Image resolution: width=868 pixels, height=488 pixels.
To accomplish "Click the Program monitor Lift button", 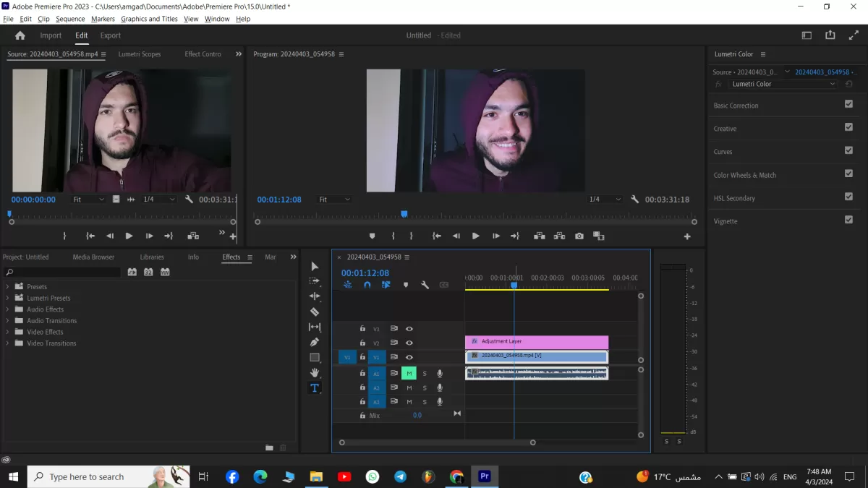I will [x=539, y=236].
